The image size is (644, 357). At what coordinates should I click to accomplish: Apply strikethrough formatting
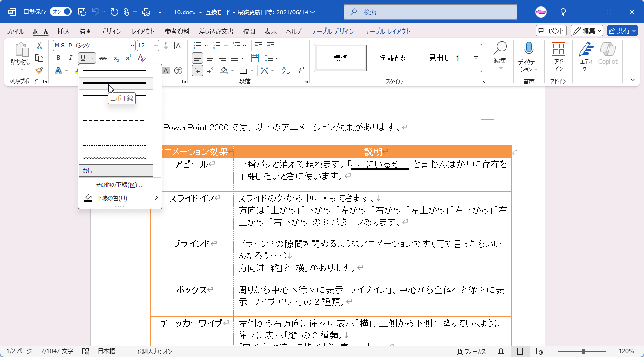tap(103, 58)
